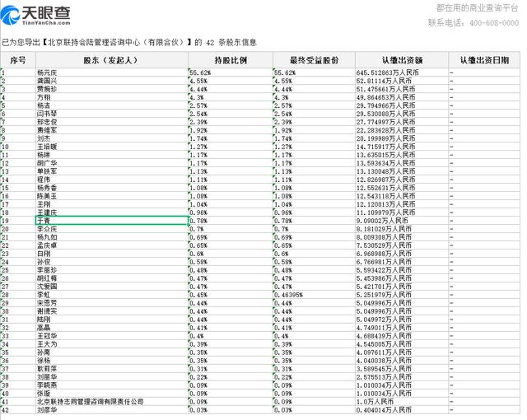The width and height of the screenshot is (527, 420).
Task: Select 最终受益股份 cell 0.22% in row 38
Action: coord(314,377)
